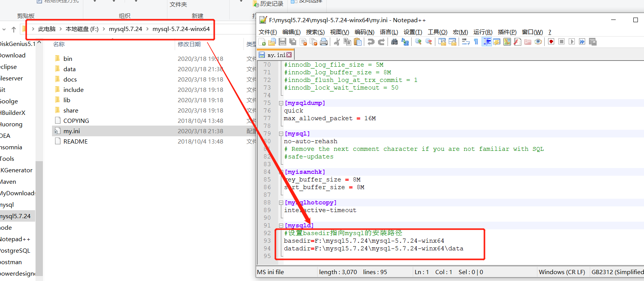Viewport: 644px width, 281px height.
Task: Undo the last edit in Notepad++
Action: tap(371, 42)
